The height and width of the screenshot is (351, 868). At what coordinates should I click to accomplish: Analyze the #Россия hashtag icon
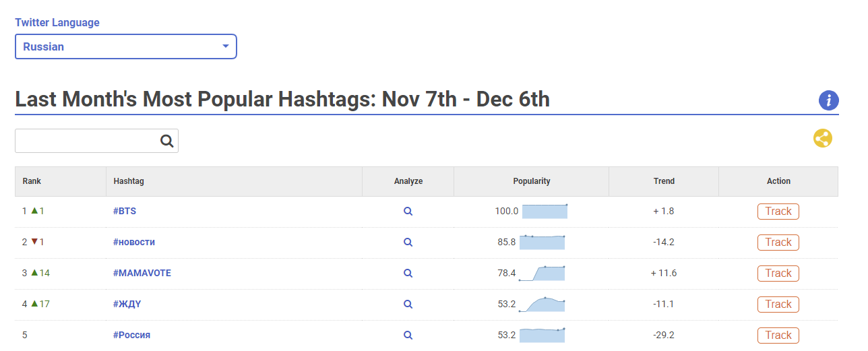[408, 336]
